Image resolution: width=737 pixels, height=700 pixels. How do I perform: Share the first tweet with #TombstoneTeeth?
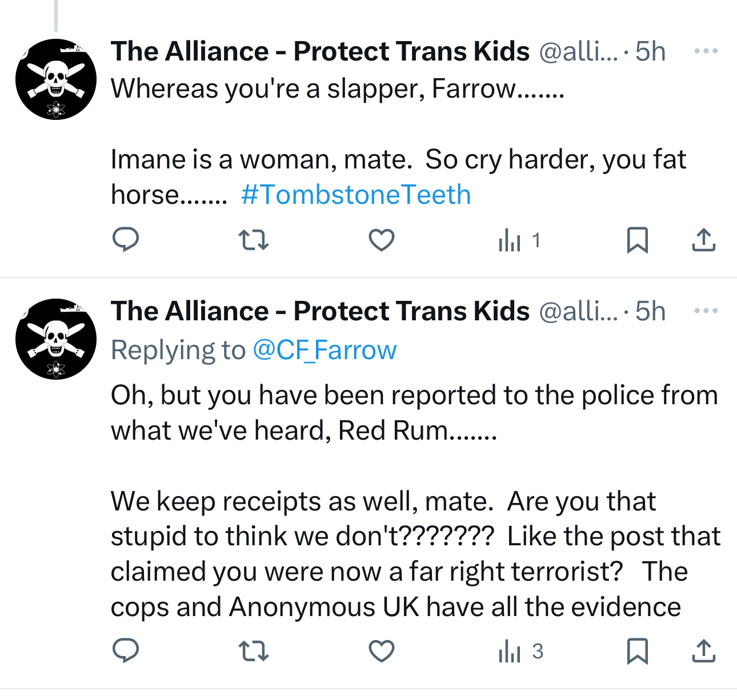click(x=703, y=240)
